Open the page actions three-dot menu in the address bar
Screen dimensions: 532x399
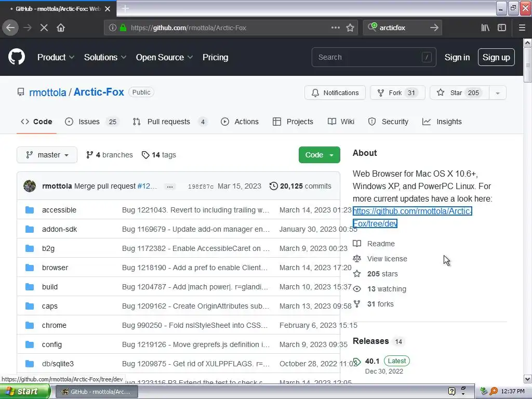[335, 28]
